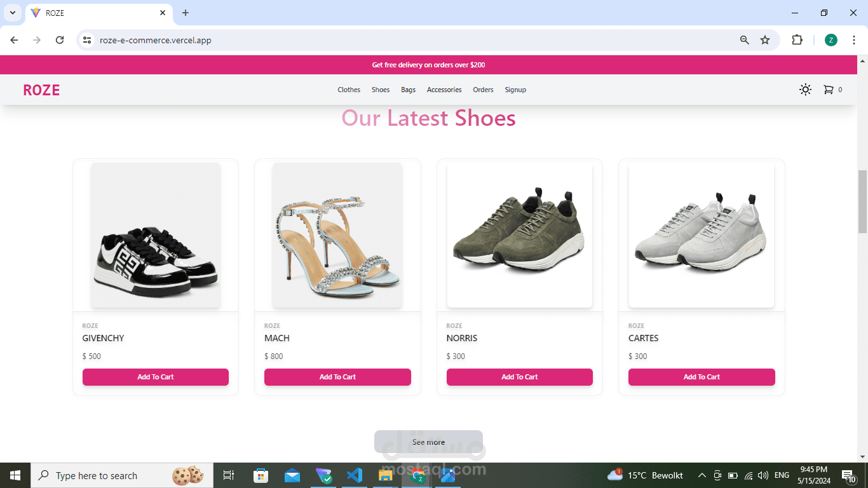Click the taskbar search box

122,475
